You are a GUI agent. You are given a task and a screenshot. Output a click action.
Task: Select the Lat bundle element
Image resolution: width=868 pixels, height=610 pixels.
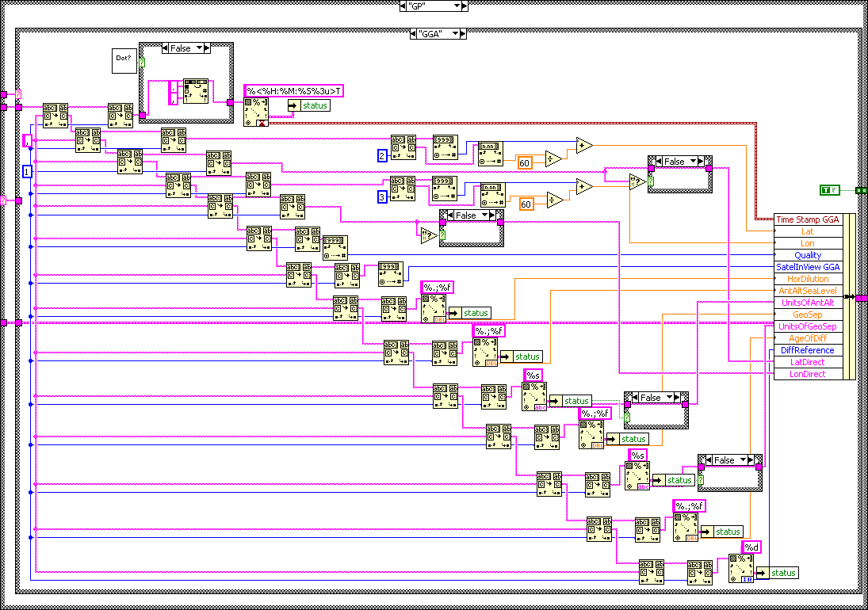point(808,232)
